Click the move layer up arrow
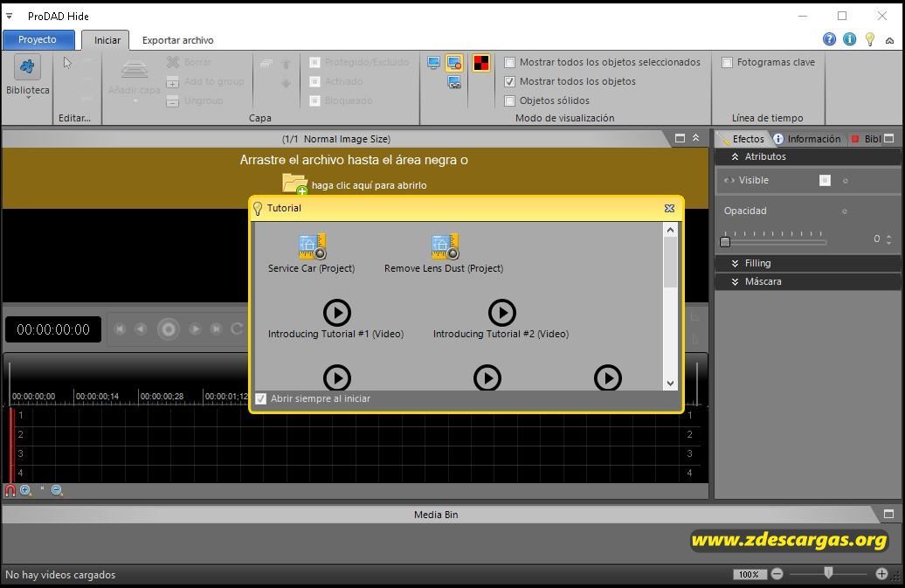The width and height of the screenshot is (905, 588). (286, 64)
